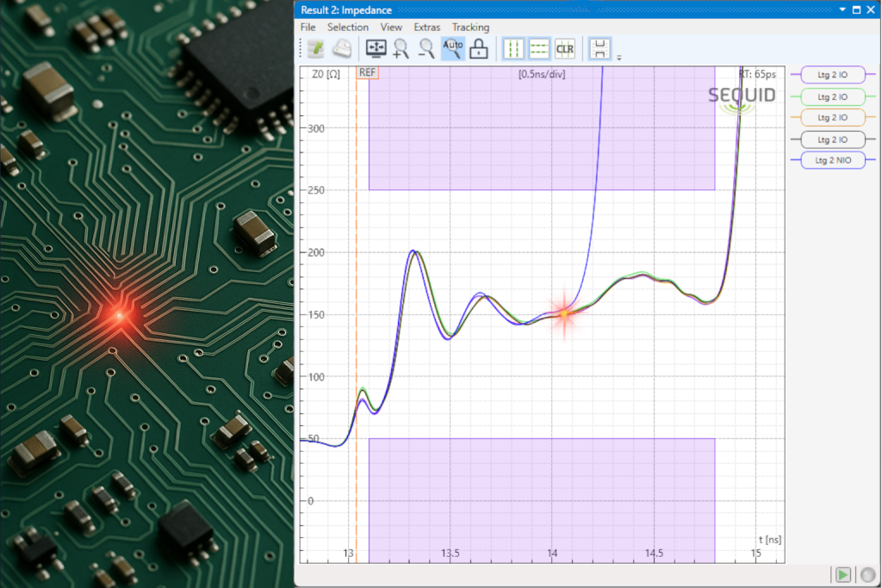Screen dimensions: 882x588
Task: Select the green Ltg 2 IO trace label
Action: [832, 96]
